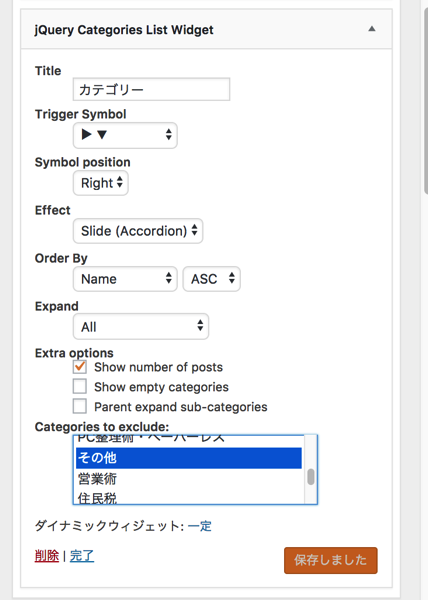
Task: Click into the Title text field
Action: pyautogui.click(x=151, y=90)
